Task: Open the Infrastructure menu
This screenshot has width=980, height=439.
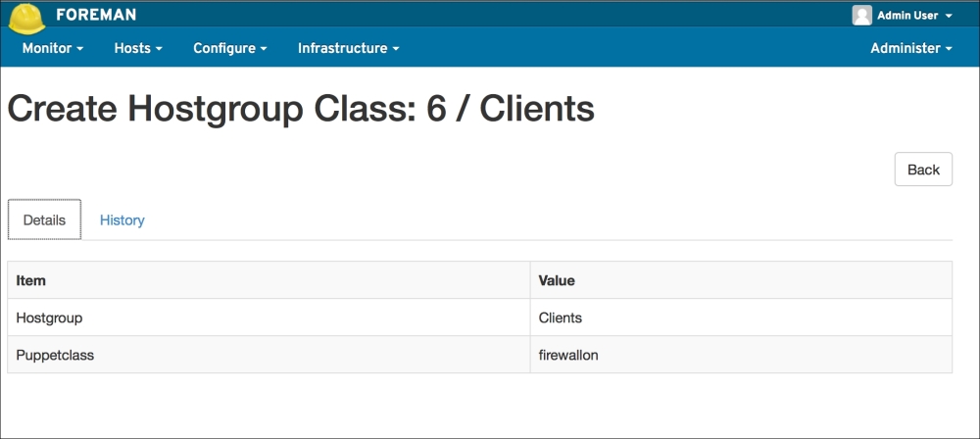Action: pos(348,48)
